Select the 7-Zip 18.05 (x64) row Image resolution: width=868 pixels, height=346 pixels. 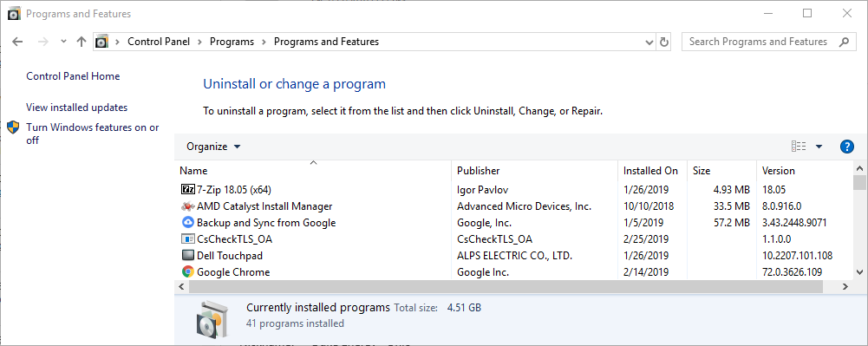tap(514, 189)
